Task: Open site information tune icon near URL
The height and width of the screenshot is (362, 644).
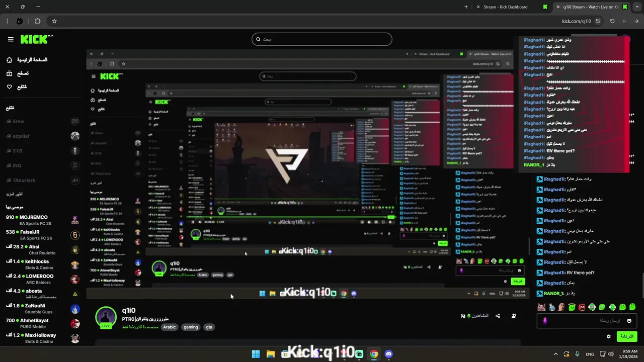Action: 598,21
